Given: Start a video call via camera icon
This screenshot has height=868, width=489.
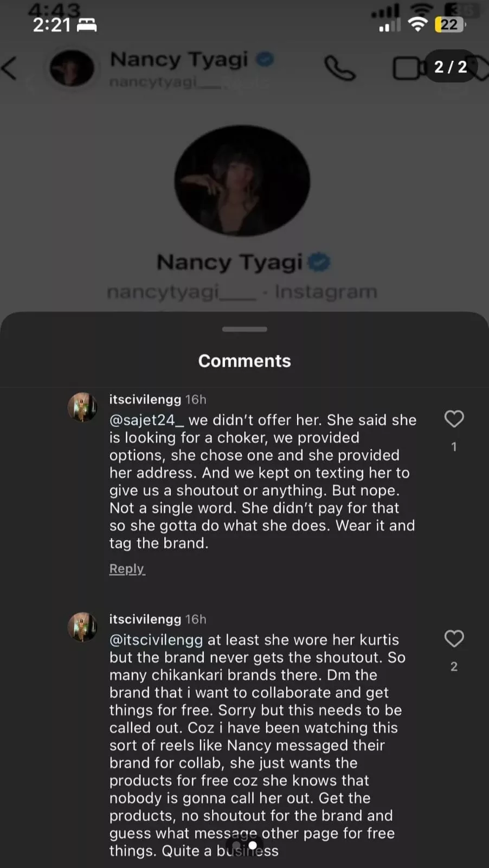Looking at the screenshot, I should click(x=408, y=68).
